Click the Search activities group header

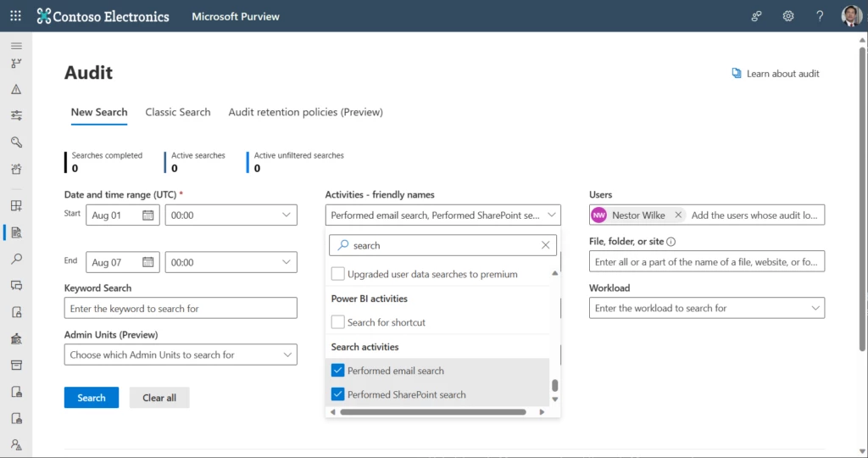(x=364, y=347)
